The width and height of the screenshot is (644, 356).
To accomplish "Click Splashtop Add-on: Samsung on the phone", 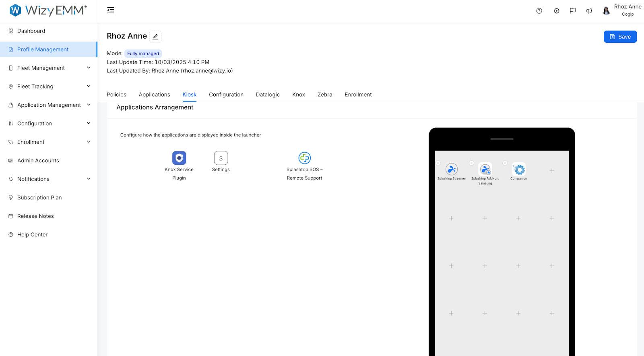I will tap(485, 169).
